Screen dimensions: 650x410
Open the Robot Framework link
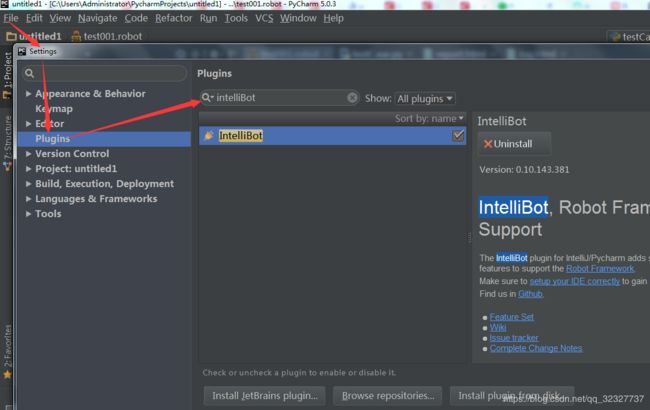597,268
